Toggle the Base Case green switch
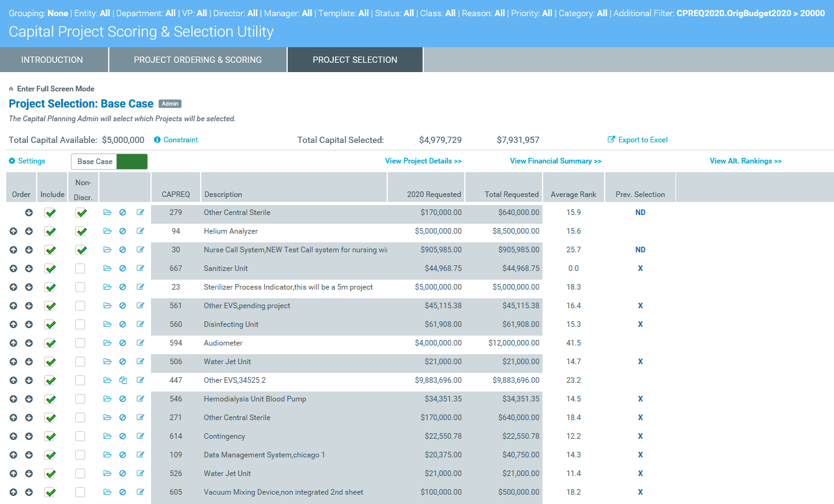The image size is (834, 504). click(x=132, y=162)
